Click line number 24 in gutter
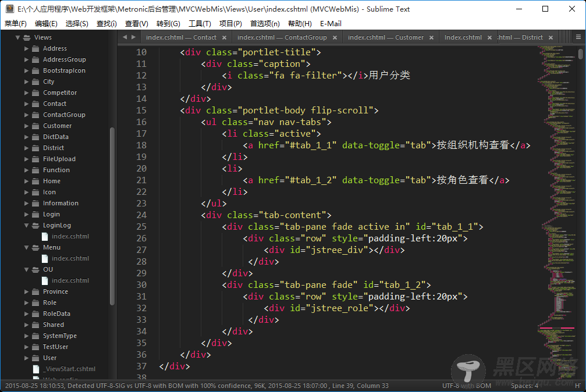 (x=141, y=215)
